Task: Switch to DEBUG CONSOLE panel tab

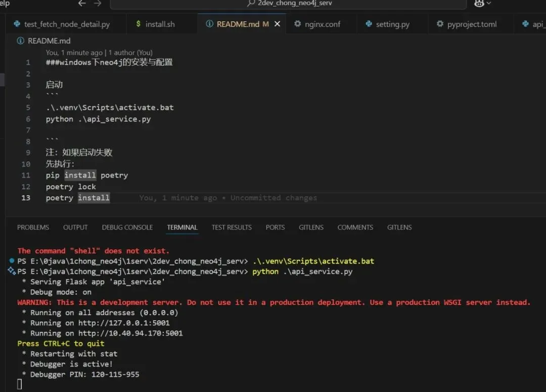Action: click(127, 227)
